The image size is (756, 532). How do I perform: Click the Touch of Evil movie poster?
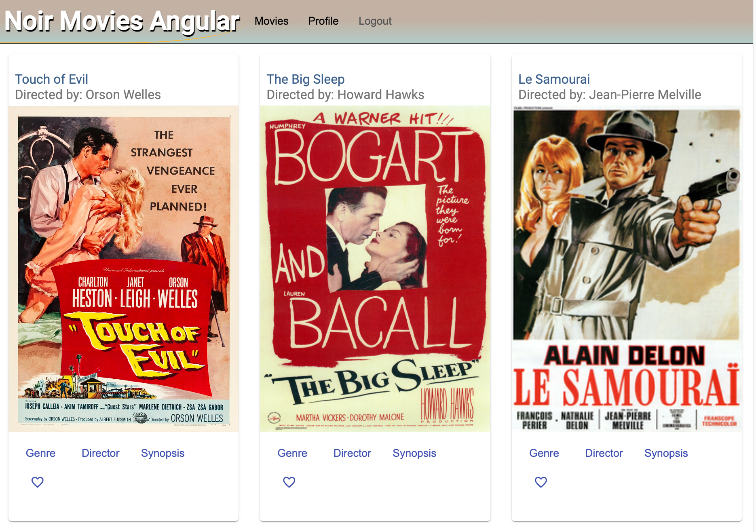(x=124, y=269)
